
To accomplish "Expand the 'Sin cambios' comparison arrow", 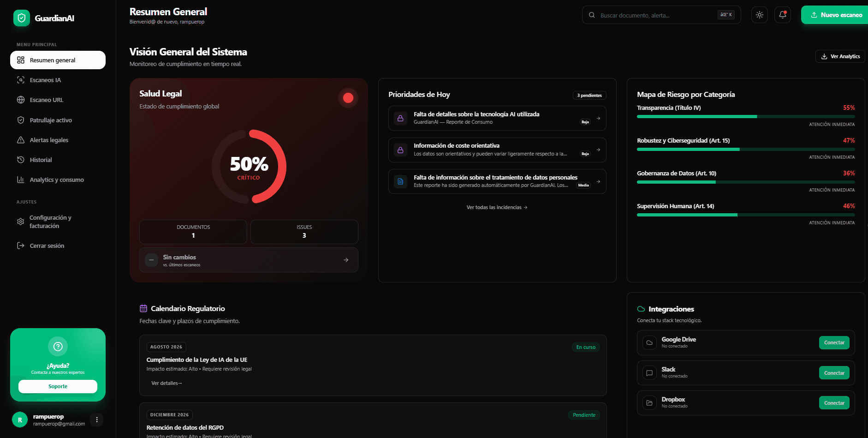I will click(345, 260).
